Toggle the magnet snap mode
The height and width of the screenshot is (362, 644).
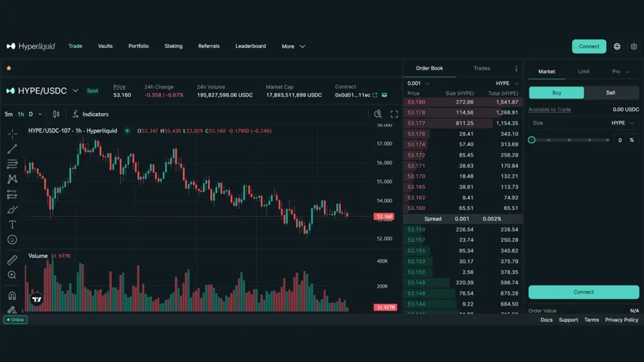tap(13, 295)
